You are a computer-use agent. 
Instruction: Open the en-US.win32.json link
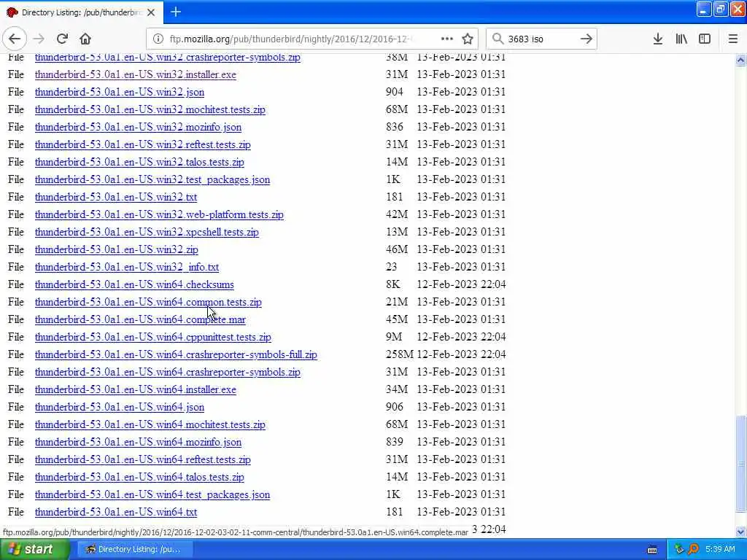tap(120, 92)
